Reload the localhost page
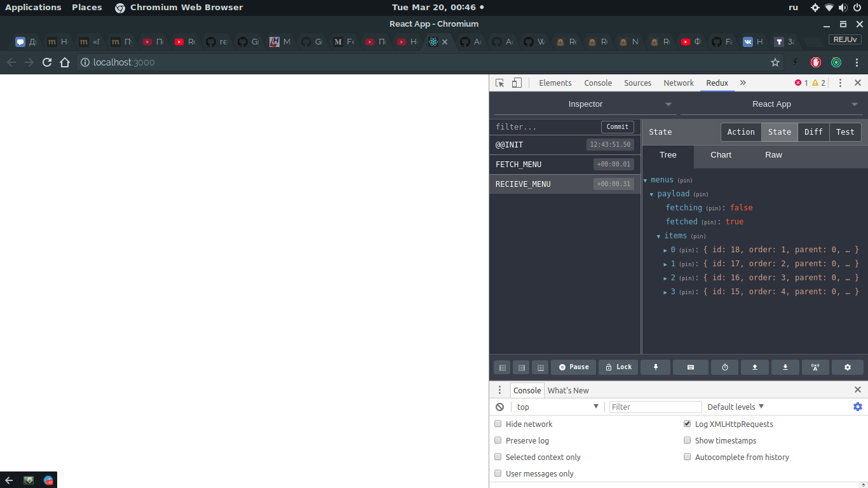The width and height of the screenshot is (868, 488). point(47,62)
